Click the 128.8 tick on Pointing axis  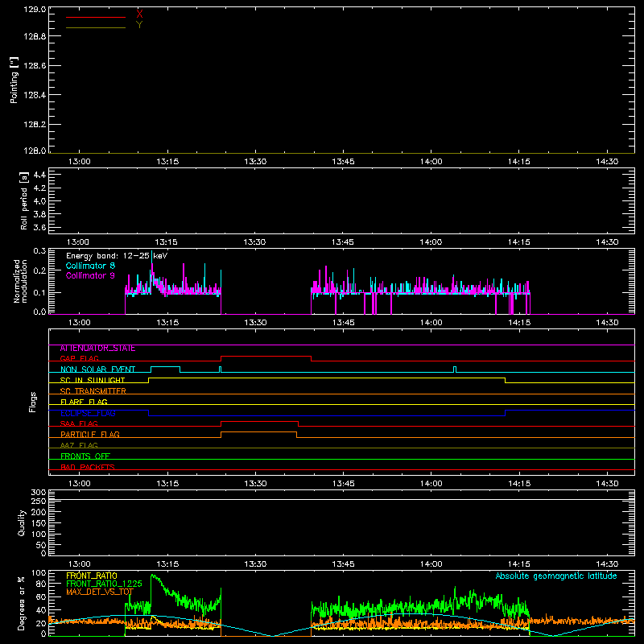pos(35,36)
